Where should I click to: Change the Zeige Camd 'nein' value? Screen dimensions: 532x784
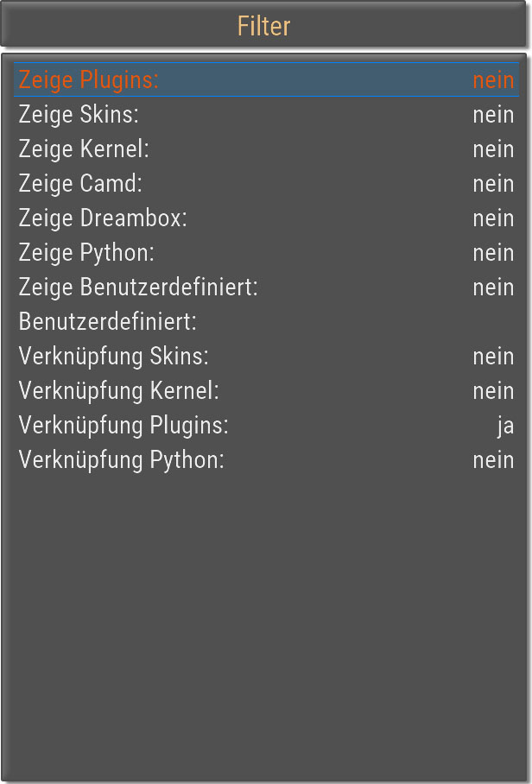(x=493, y=184)
